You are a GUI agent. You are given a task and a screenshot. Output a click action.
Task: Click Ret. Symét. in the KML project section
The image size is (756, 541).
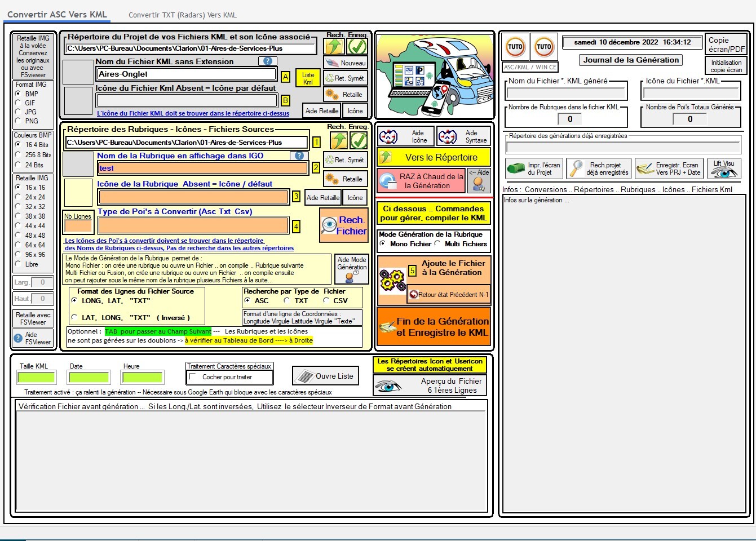346,78
